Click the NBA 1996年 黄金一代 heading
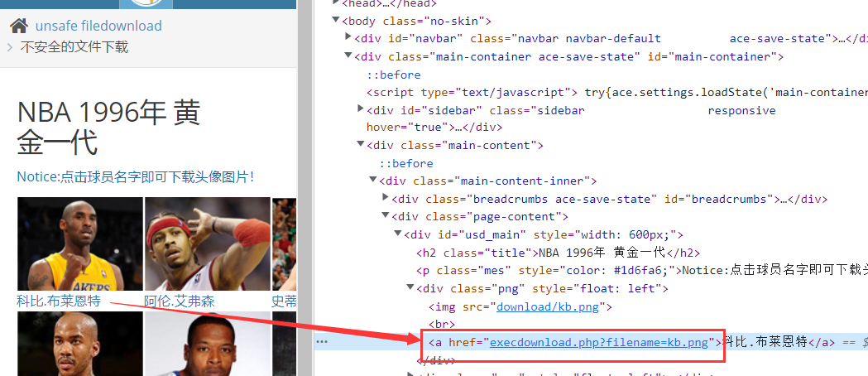 click(108, 128)
